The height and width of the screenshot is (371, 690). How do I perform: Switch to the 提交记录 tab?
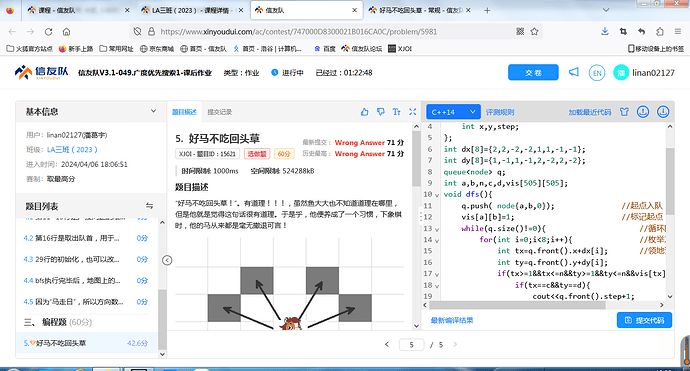[x=220, y=112]
